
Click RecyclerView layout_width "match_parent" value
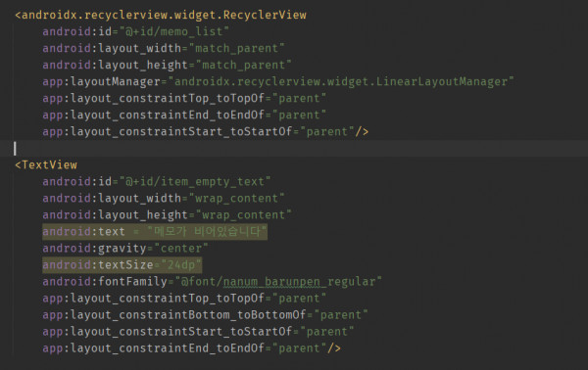[236, 48]
